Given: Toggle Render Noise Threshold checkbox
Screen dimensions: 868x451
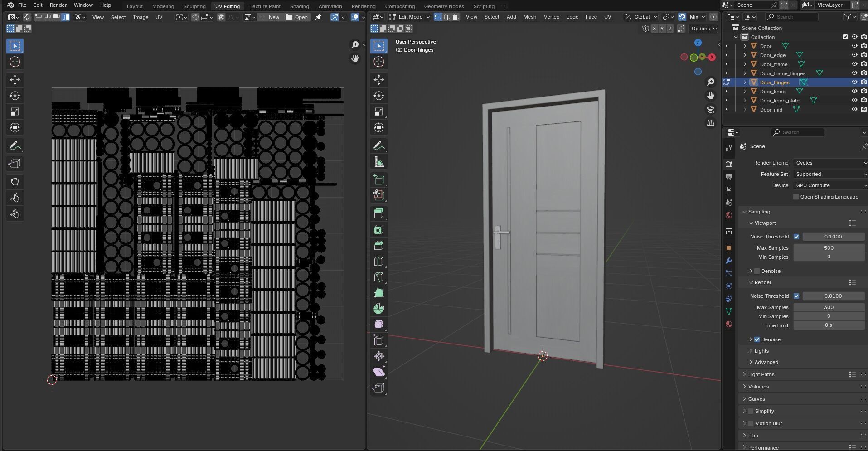Looking at the screenshot, I should tap(796, 296).
